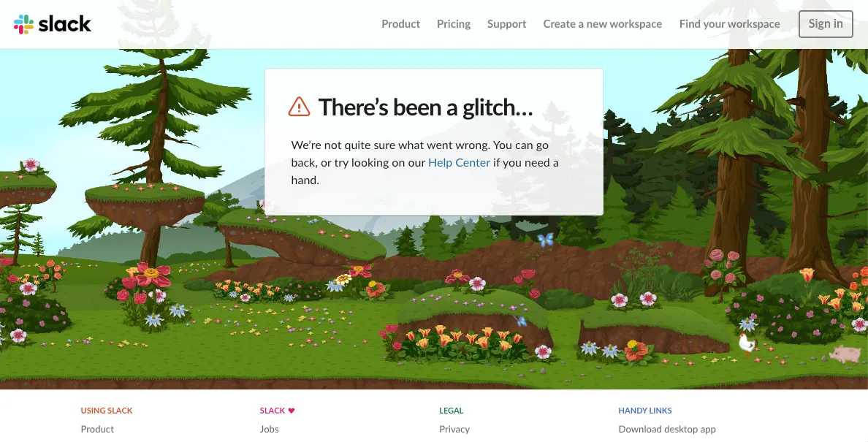Screen dimensions: 868x442
Task: Select Create a new workspace
Action: point(602,24)
